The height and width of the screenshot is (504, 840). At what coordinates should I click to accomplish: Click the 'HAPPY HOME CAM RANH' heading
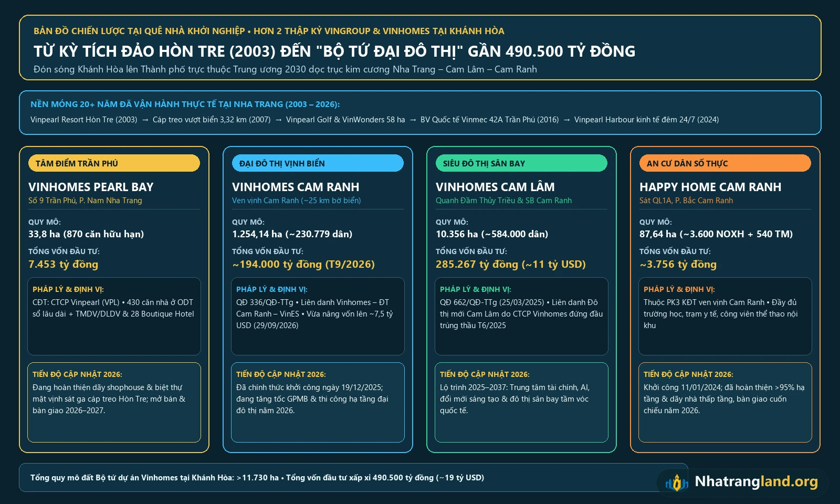[710, 187]
